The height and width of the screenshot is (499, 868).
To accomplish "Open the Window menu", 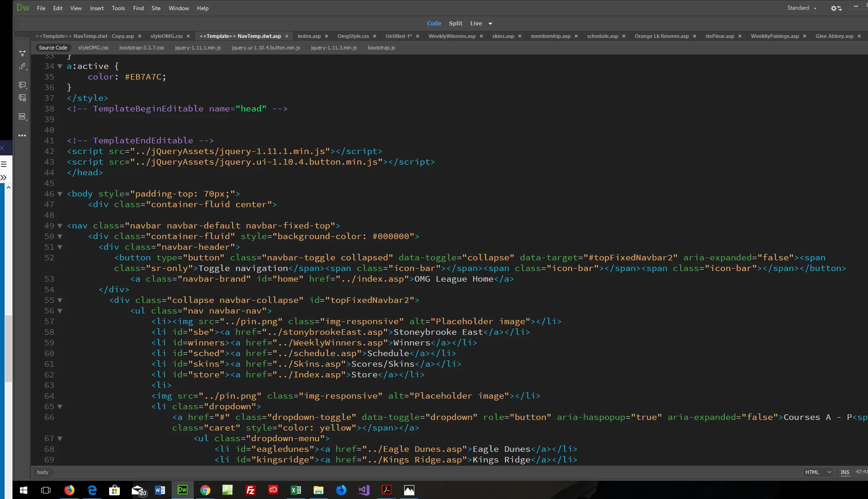I will (x=179, y=8).
